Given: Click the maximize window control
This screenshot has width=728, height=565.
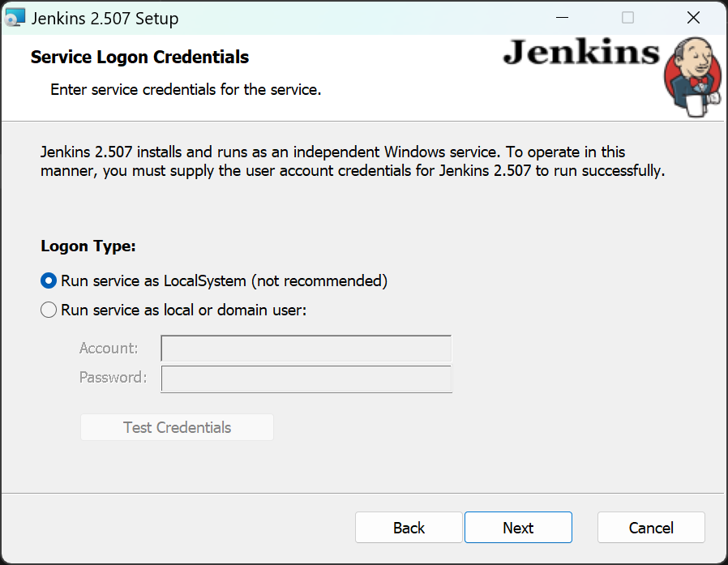Looking at the screenshot, I should (x=627, y=17).
